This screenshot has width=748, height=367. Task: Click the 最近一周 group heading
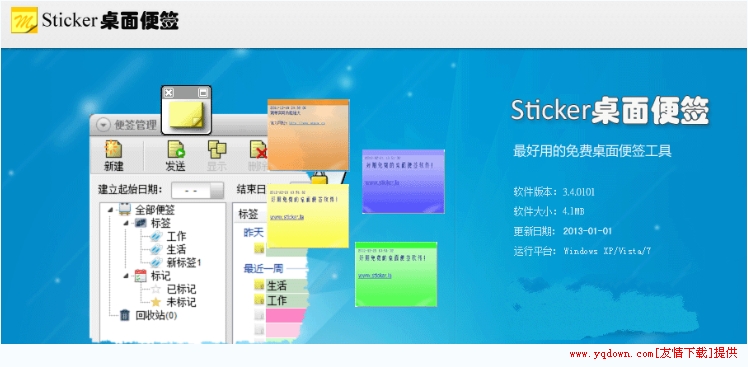tap(263, 268)
